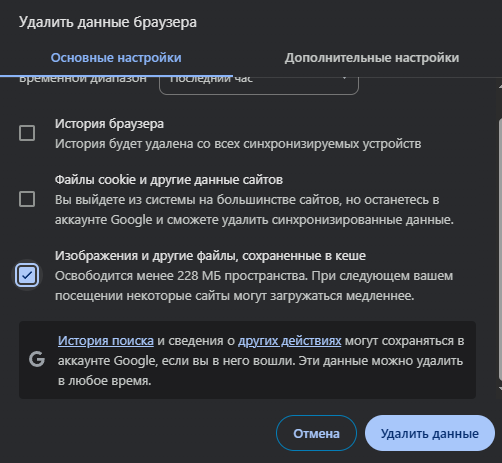The height and width of the screenshot is (463, 502).
Task: Click the scrollbar down arrow
Action: point(500,388)
